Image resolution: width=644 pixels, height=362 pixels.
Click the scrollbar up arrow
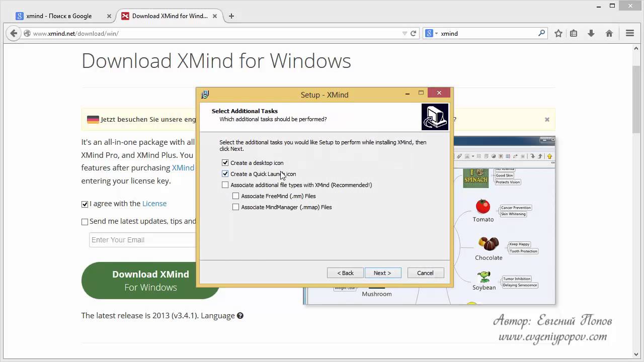637,47
